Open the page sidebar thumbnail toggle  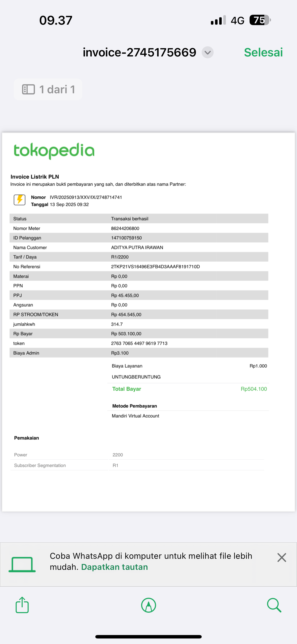click(x=29, y=90)
